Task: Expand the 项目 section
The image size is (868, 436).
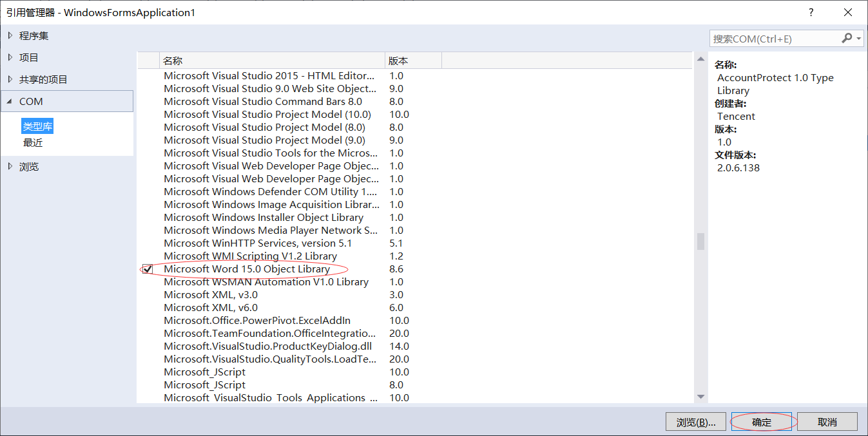Action: point(10,57)
